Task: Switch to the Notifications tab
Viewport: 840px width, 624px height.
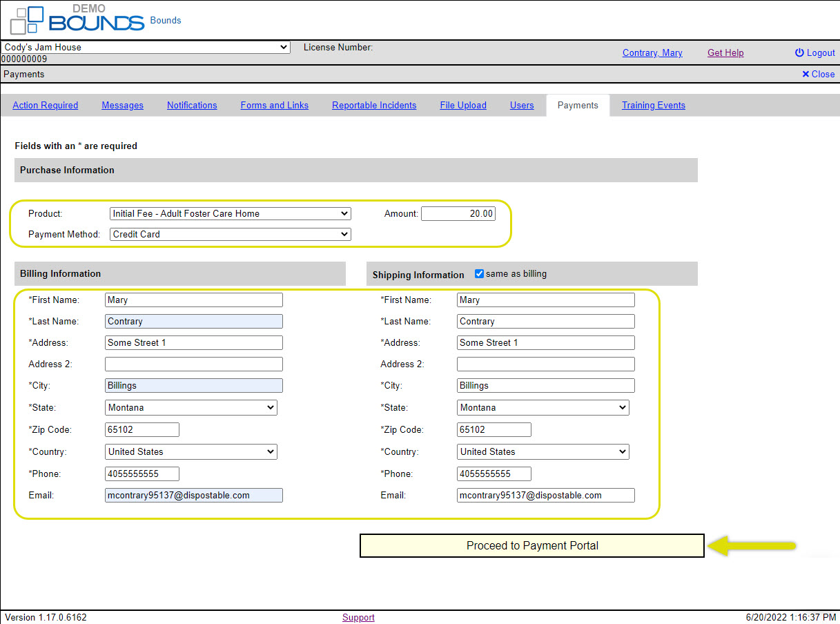Action: click(x=192, y=105)
